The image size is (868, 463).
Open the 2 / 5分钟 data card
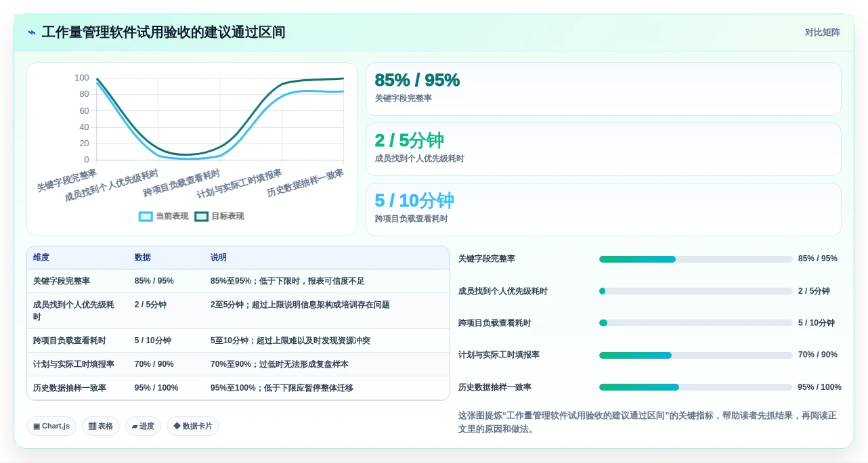(603, 150)
